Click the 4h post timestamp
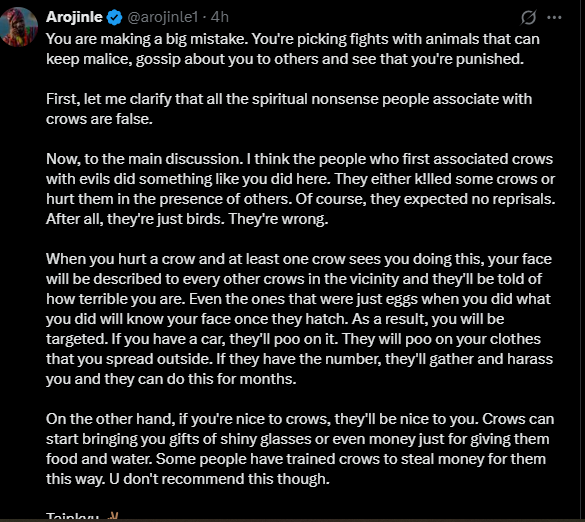The image size is (585, 522). click(x=219, y=17)
